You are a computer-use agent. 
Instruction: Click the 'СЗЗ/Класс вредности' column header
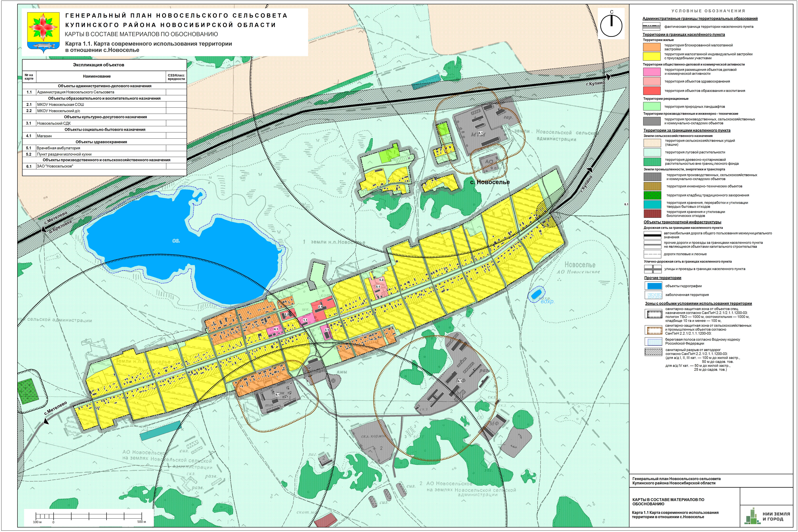176,77
